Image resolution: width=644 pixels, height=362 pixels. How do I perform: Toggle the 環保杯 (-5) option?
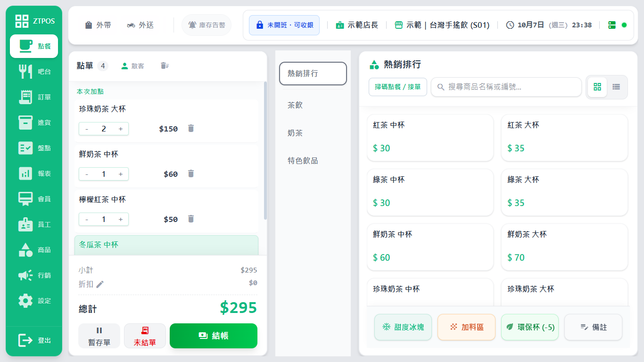click(530, 327)
